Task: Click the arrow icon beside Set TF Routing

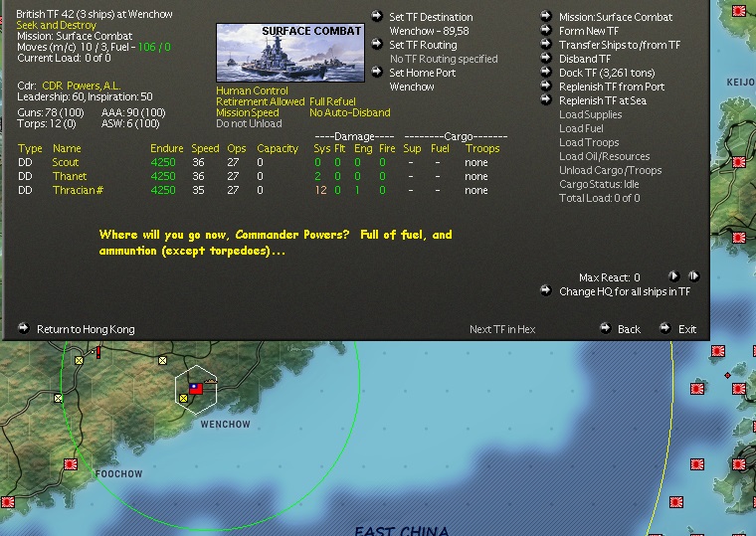Action: 377,44
